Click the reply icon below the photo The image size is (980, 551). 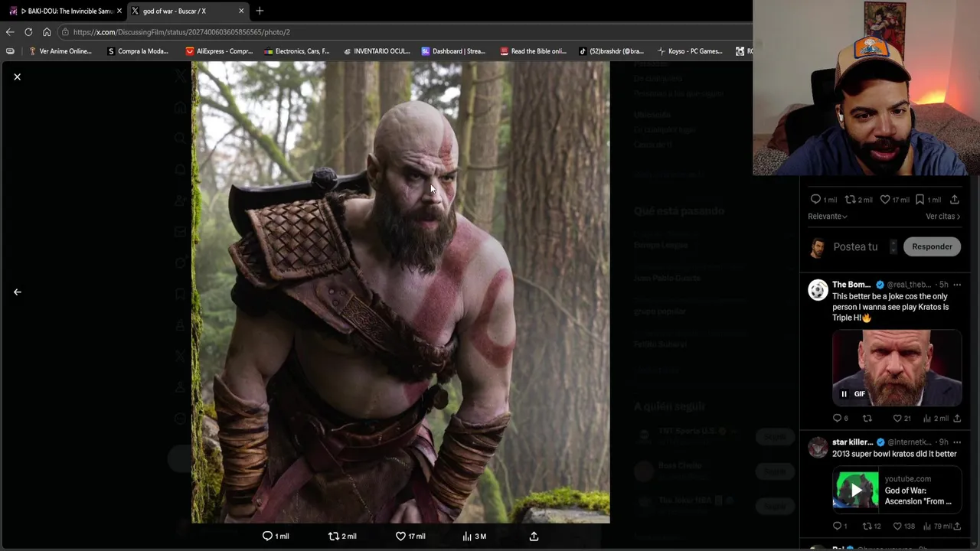267,536
